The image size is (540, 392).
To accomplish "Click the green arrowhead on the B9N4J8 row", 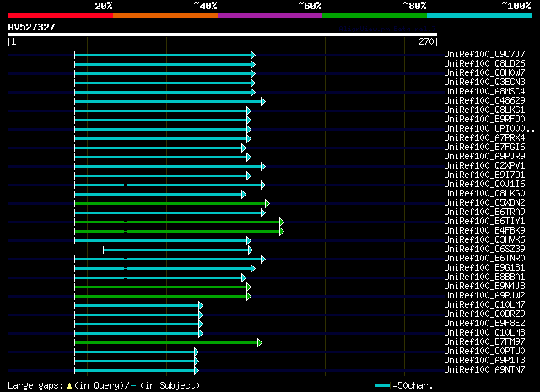I will click(249, 287).
